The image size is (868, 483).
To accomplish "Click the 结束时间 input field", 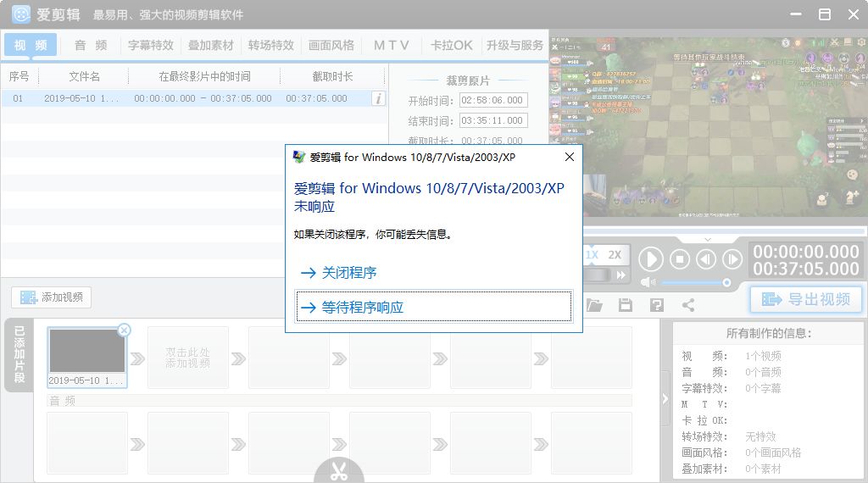I will [x=493, y=120].
